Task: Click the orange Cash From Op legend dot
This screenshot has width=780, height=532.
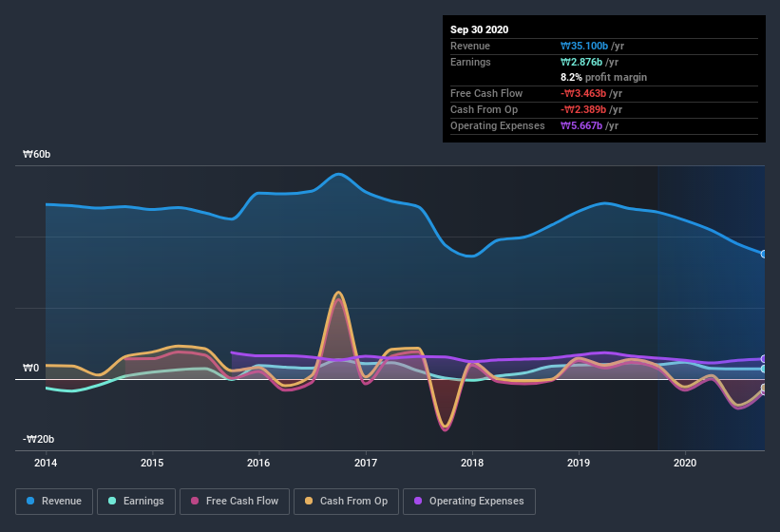Action: tap(309, 501)
